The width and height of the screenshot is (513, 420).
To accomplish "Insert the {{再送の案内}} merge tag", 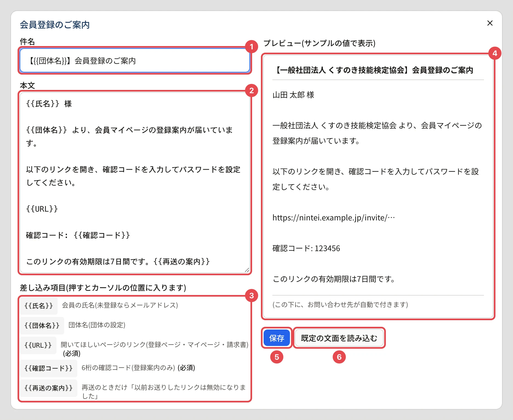I will pyautogui.click(x=49, y=388).
